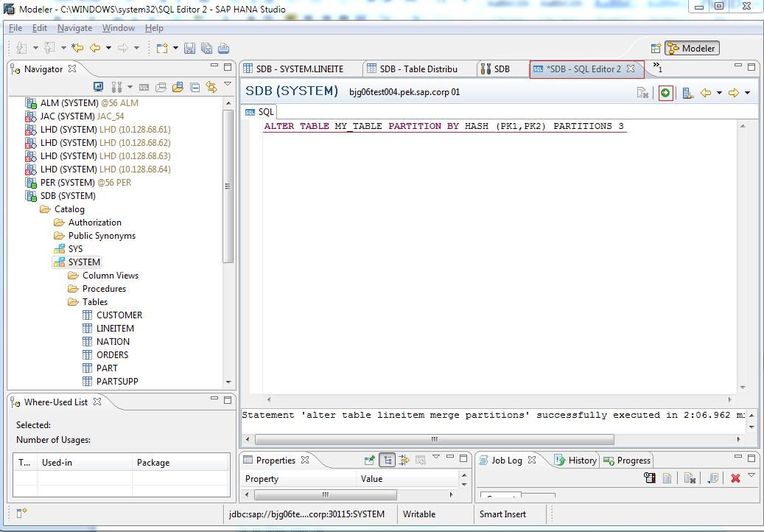The height and width of the screenshot is (532, 764).
Task: Click the Last Edit Location toolbar icon
Action: [77, 48]
